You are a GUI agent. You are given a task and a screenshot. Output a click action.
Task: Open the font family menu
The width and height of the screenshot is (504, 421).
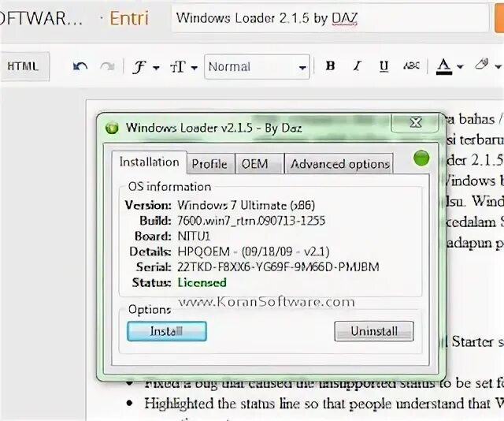146,67
